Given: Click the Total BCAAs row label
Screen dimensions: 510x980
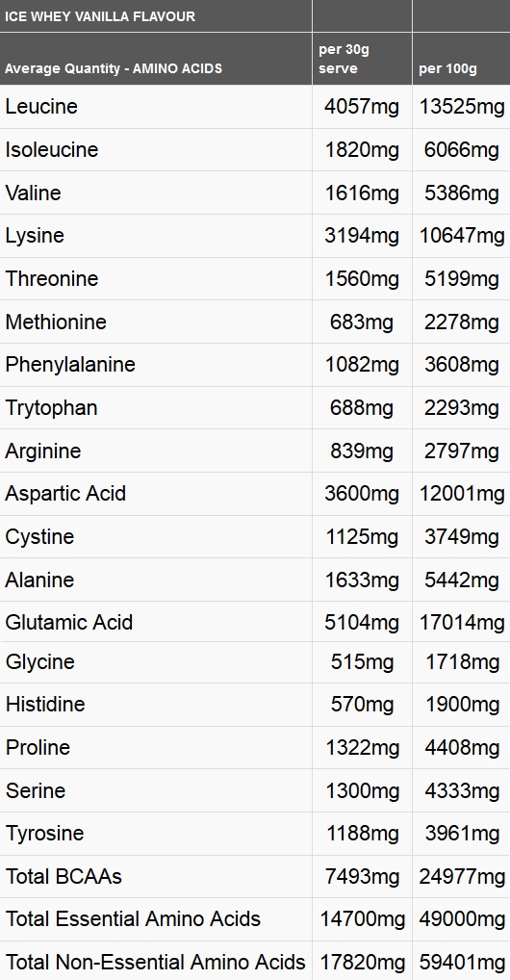Looking at the screenshot, I should click(x=64, y=876).
